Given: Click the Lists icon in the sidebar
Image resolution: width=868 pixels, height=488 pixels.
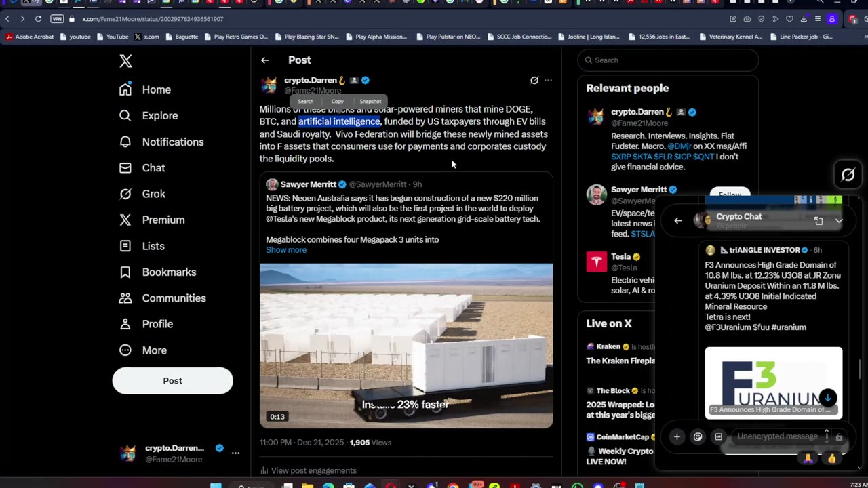Looking at the screenshot, I should tap(125, 246).
